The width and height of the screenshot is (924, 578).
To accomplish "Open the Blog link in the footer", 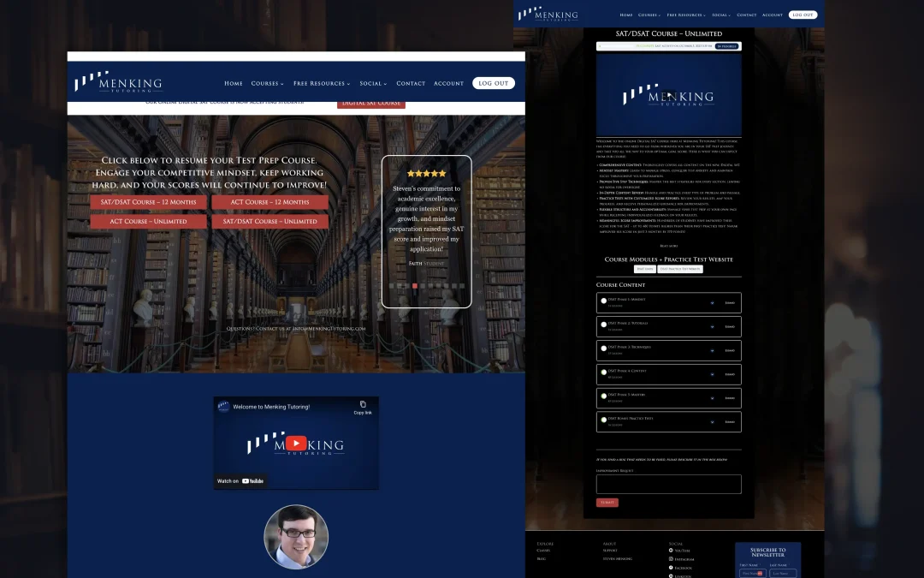I will [541, 558].
